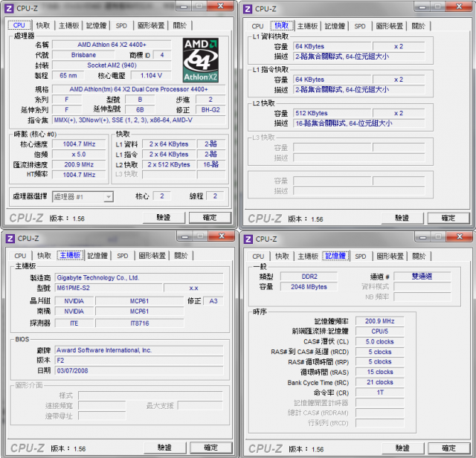The image size is (476, 458).
Task: Click 驗證 button in the bottom-right memory window
Action: point(403,448)
